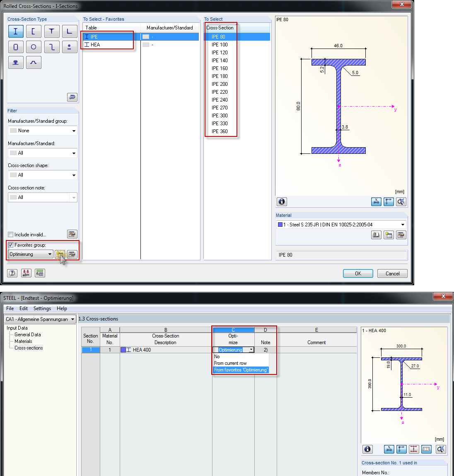Click the blue material color swatch

click(280, 225)
